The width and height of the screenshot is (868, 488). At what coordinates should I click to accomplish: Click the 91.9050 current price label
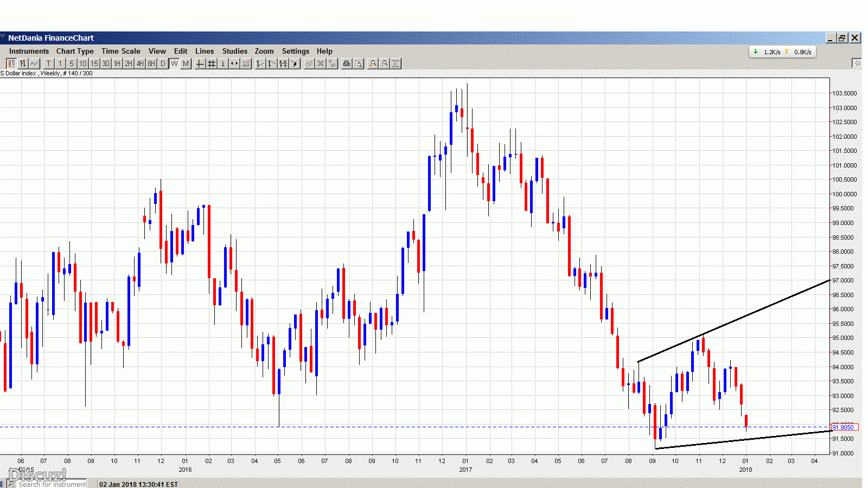click(x=845, y=427)
